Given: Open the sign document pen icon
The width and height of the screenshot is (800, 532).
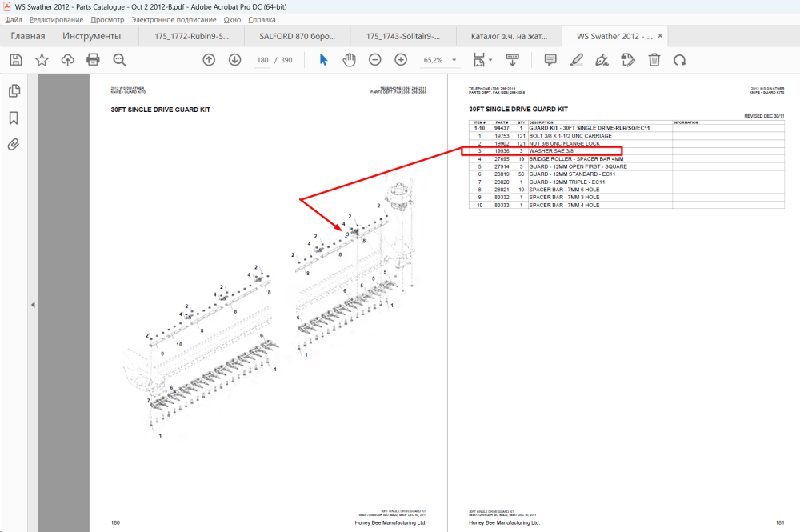Looking at the screenshot, I should tap(602, 60).
